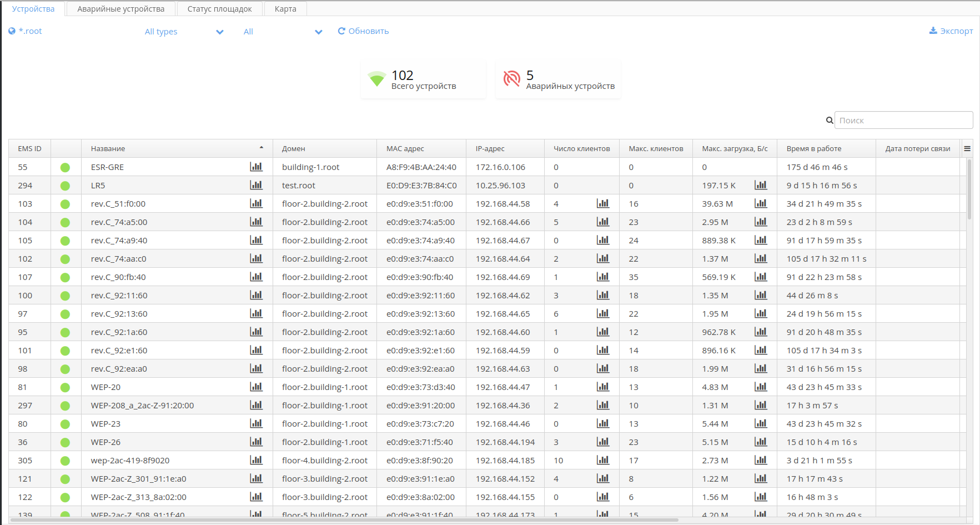Sort by the MAC адрес column header

click(x=421, y=148)
